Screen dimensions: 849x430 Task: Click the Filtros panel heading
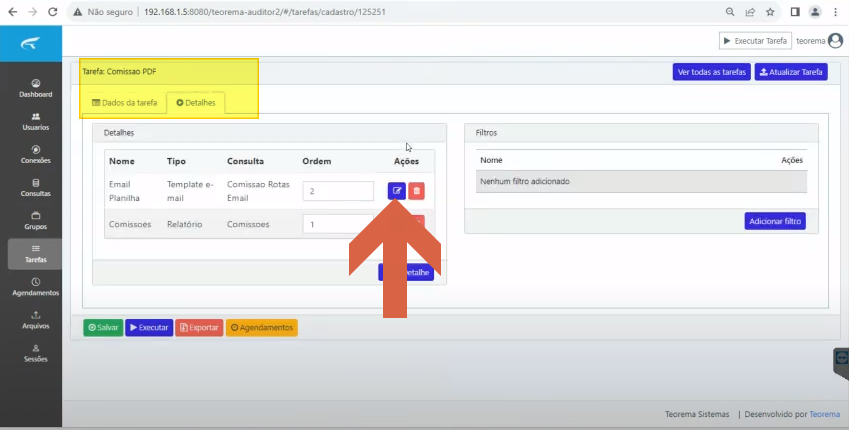(486, 133)
